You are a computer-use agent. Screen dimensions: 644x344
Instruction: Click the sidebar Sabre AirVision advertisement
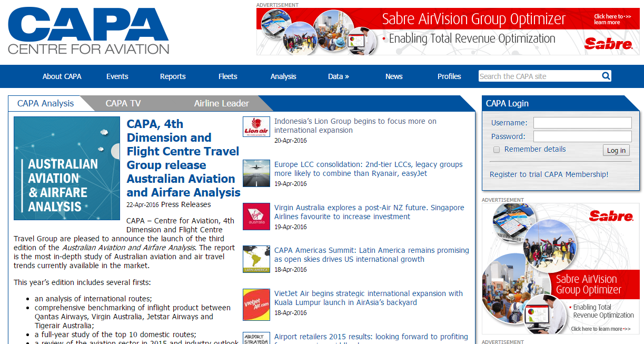pos(561,269)
